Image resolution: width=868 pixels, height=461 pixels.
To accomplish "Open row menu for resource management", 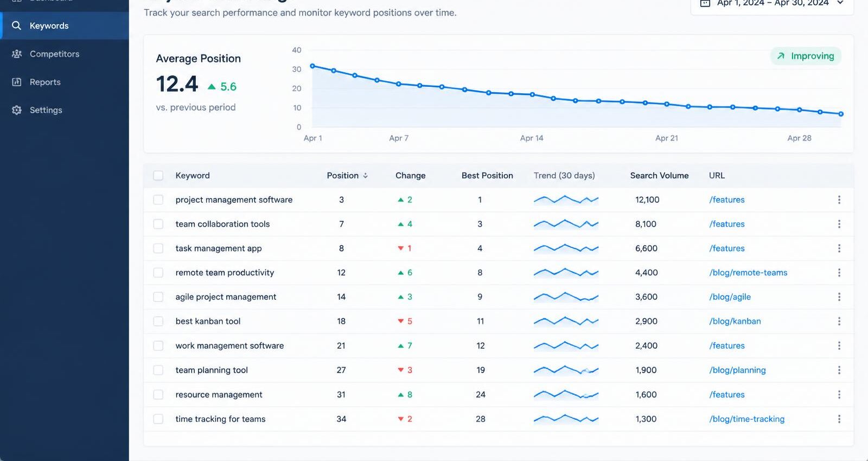I will click(x=839, y=394).
